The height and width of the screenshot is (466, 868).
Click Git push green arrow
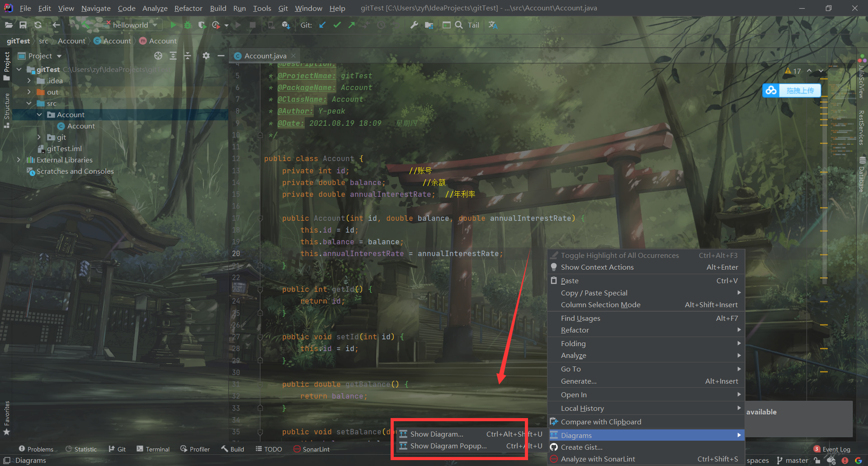click(351, 25)
